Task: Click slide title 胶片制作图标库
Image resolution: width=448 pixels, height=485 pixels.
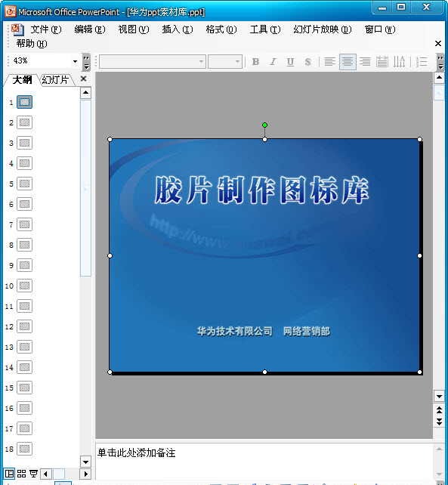Action: [x=261, y=190]
